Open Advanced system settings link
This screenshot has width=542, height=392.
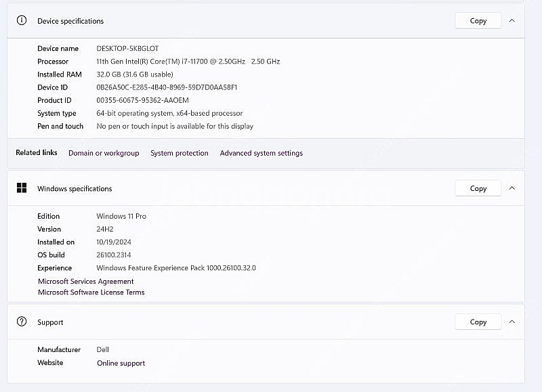click(262, 153)
